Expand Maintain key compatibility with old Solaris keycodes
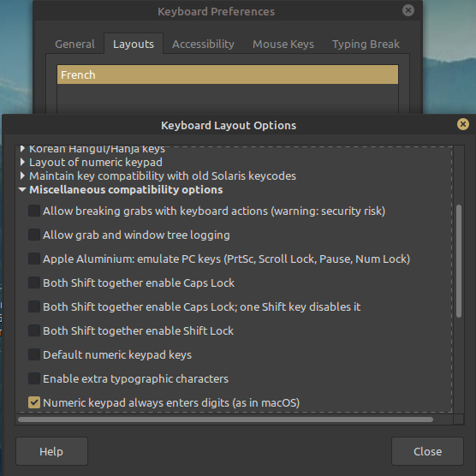Viewport: 476px width, 476px height. tap(22, 176)
